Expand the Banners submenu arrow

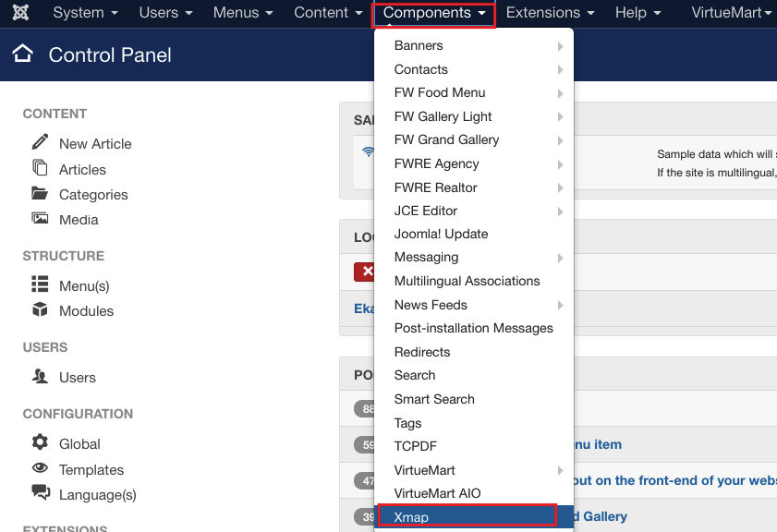(560, 46)
